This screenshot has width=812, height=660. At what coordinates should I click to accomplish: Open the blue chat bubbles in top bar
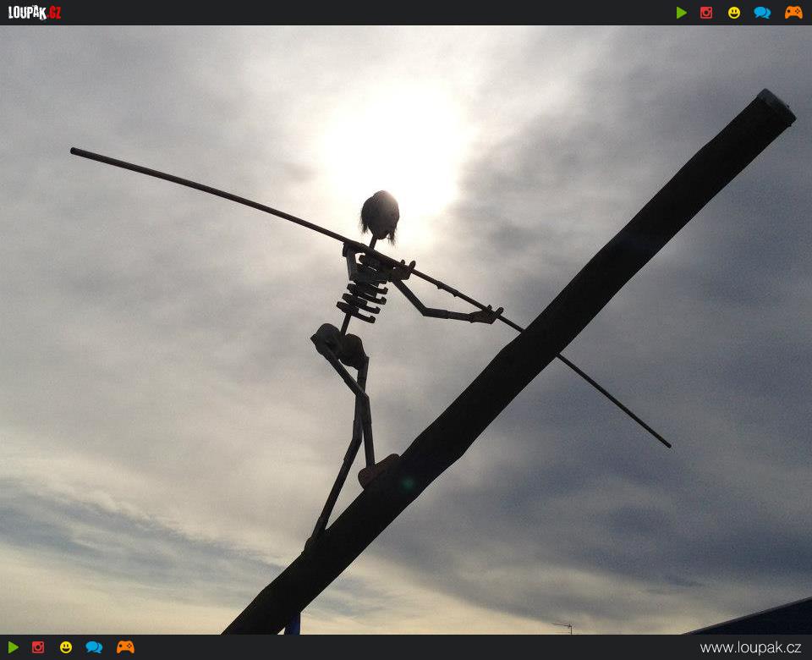(762, 13)
